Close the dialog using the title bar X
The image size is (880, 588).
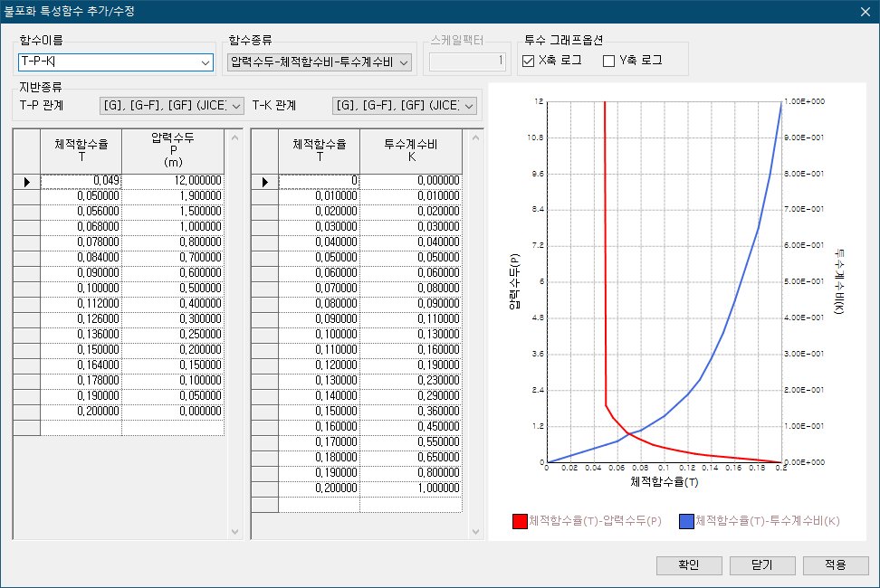865,11
